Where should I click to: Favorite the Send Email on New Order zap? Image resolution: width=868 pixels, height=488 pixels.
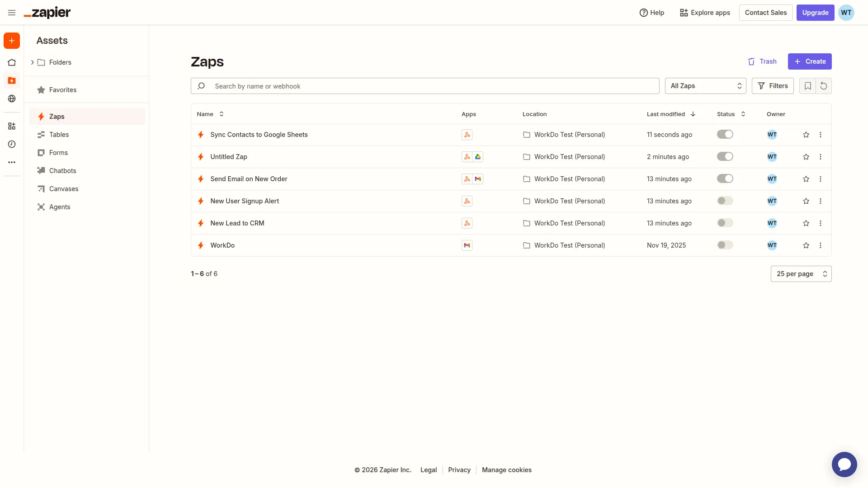click(x=806, y=179)
